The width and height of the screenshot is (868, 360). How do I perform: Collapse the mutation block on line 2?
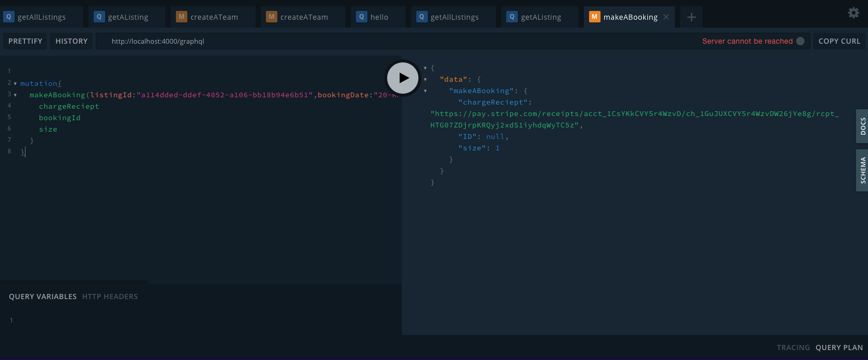coord(15,84)
